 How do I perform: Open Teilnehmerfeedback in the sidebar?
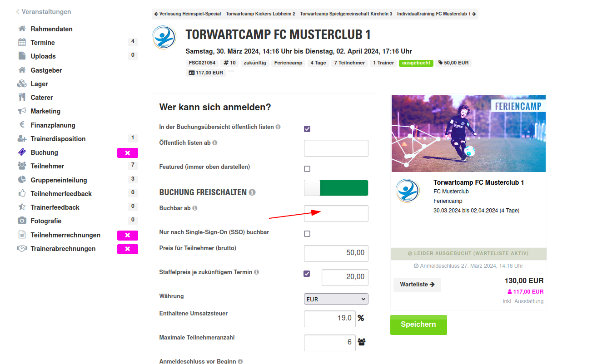61,193
